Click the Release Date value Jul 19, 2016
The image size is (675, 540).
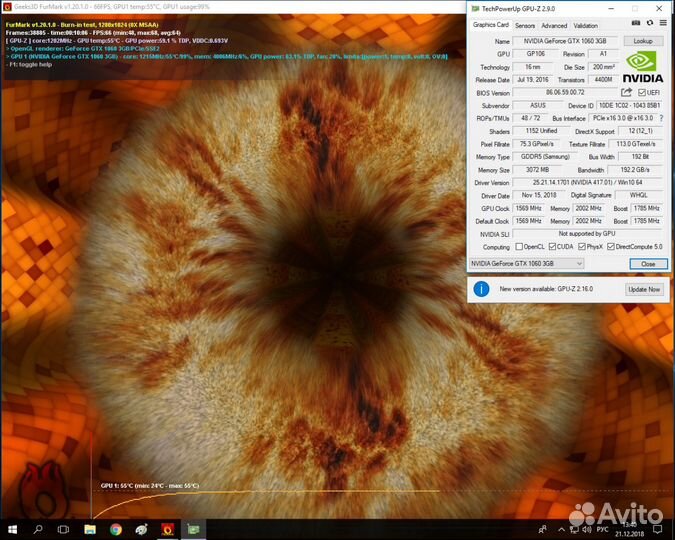[x=533, y=80]
